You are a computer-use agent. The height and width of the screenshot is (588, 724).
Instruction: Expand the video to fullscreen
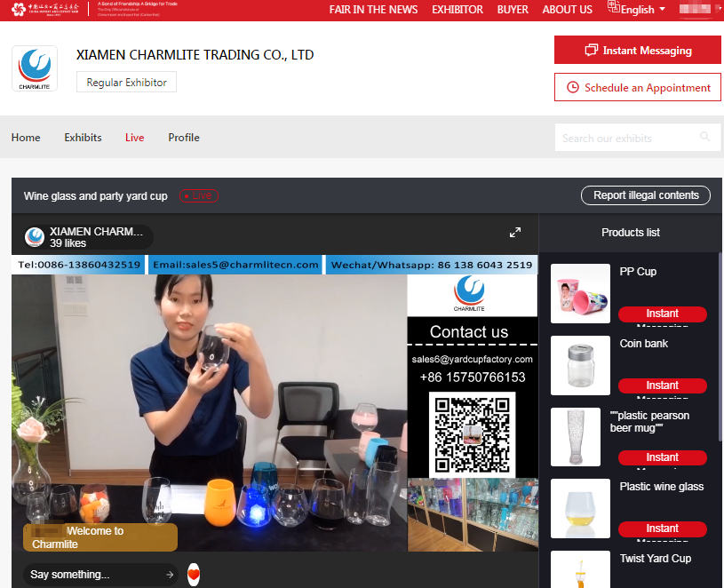point(514,233)
